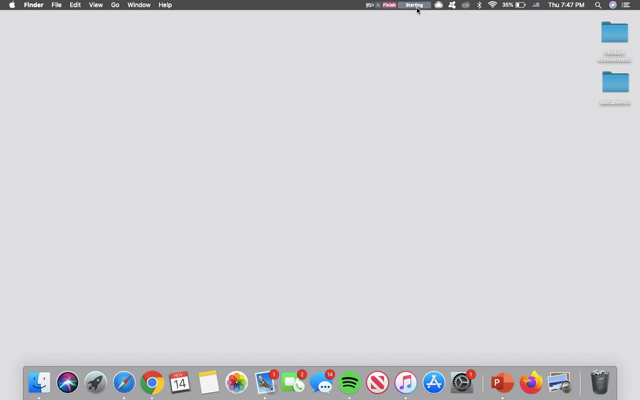
Task: Select the random screenshots desktop folder
Action: point(614,33)
